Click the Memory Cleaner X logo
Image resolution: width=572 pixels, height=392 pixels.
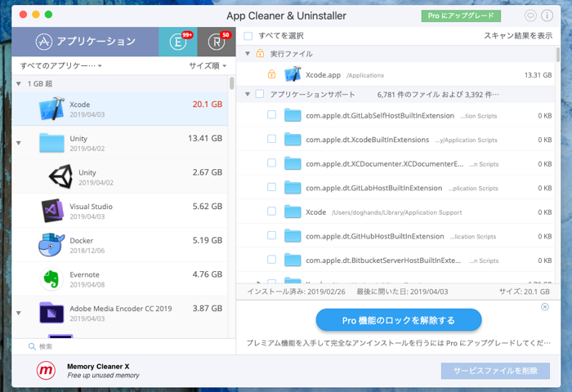[46, 371]
